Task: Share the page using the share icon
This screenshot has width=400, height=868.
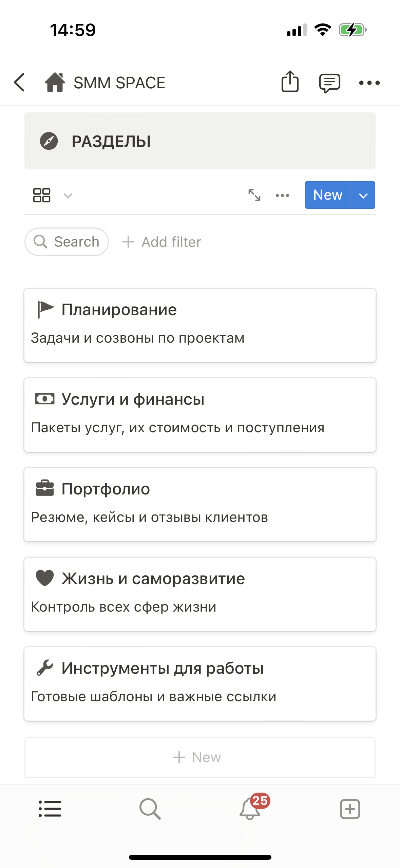Action: [290, 82]
